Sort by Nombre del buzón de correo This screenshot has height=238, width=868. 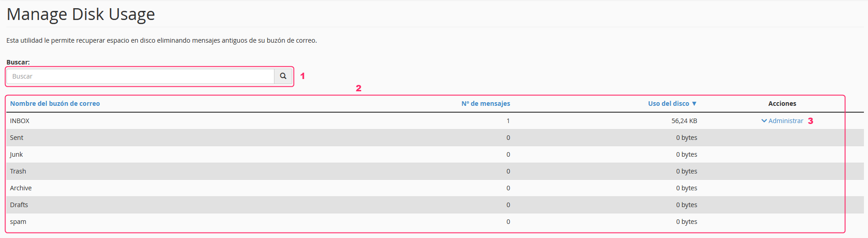pos(55,104)
